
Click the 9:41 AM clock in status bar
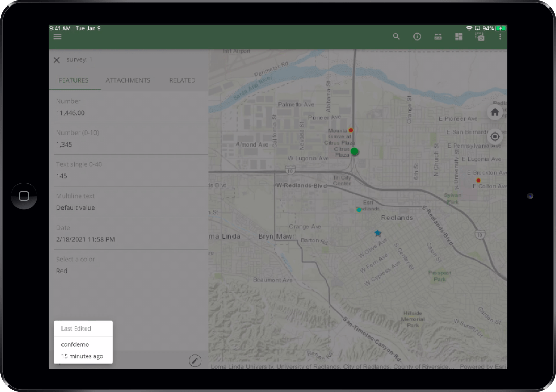tap(60, 28)
